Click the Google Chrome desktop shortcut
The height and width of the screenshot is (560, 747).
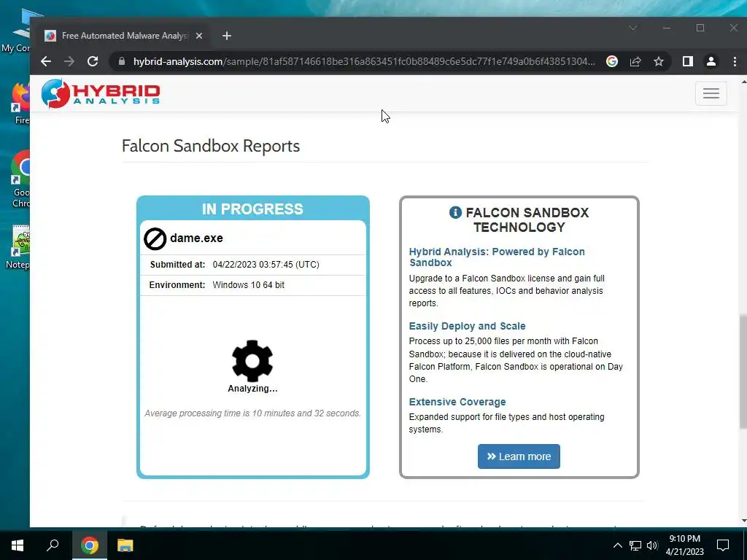coord(21,179)
